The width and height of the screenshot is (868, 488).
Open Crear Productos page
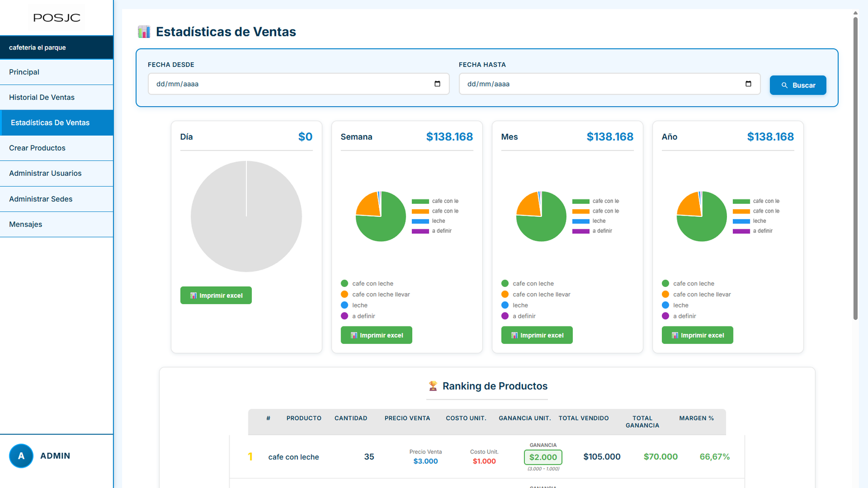56,148
